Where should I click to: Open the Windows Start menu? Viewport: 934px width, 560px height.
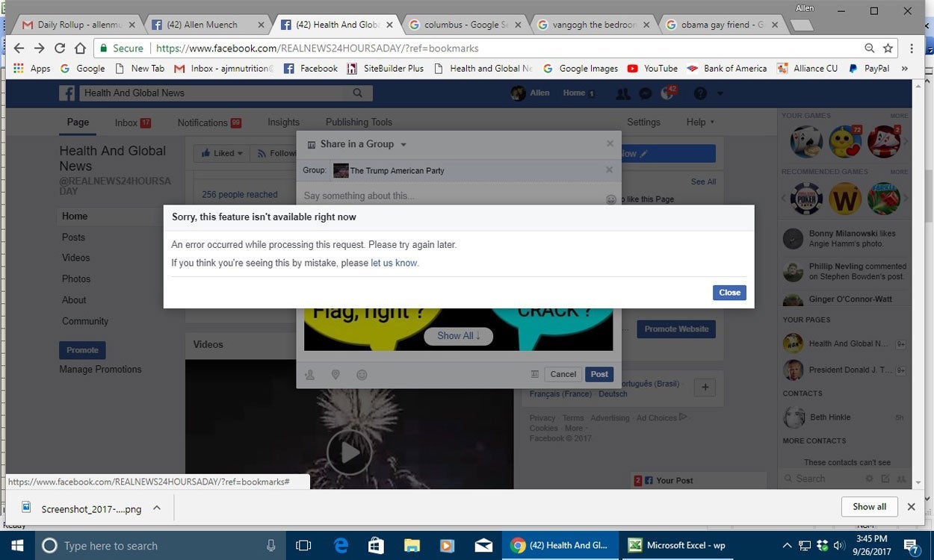pyautogui.click(x=16, y=545)
